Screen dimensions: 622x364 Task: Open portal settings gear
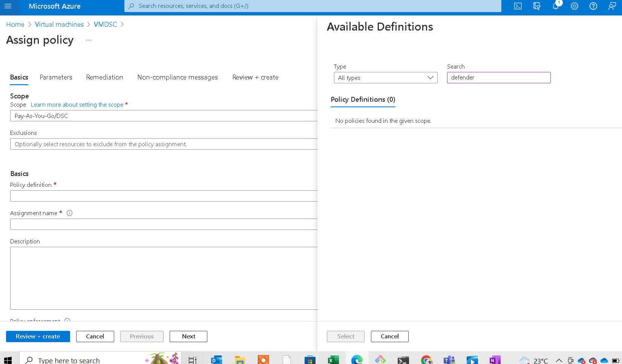[575, 6]
